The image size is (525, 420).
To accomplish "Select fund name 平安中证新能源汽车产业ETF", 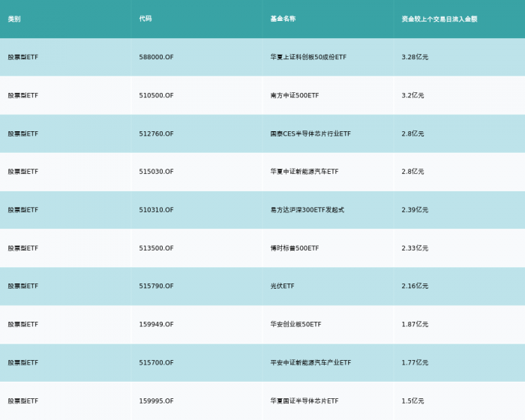I will click(x=310, y=363).
